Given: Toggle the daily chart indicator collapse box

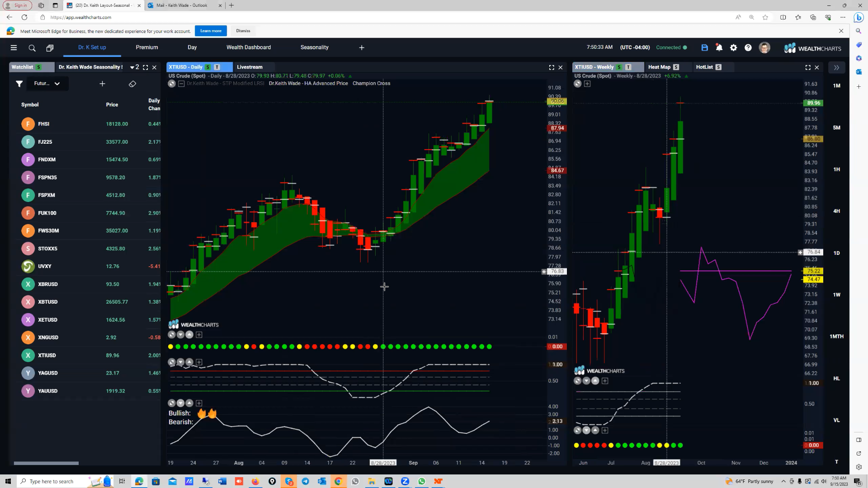Looking at the screenshot, I should (181, 84).
